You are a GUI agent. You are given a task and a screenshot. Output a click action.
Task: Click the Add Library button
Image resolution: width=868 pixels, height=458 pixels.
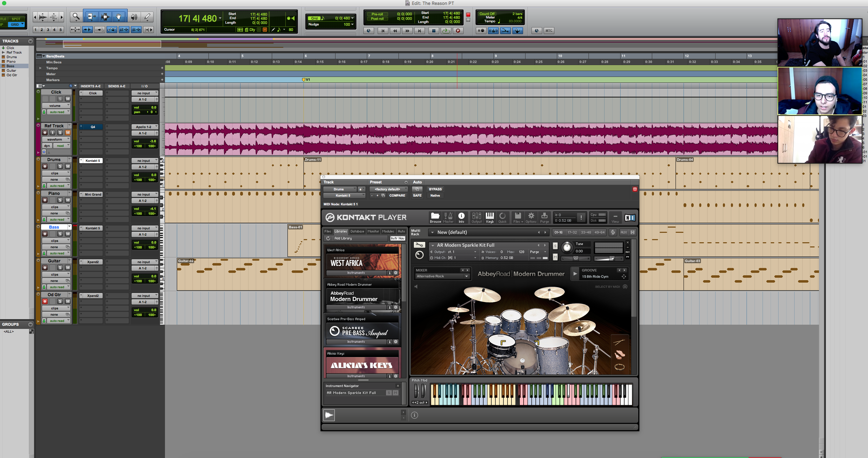(343, 238)
